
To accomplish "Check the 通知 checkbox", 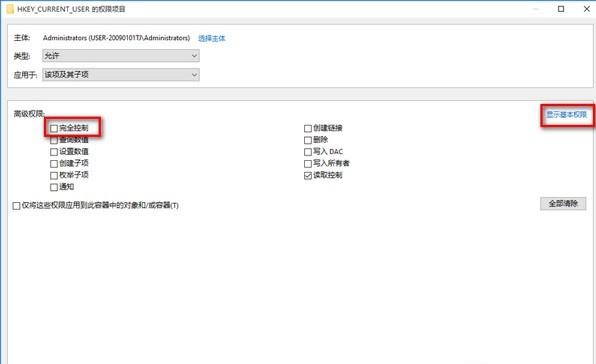I will click(x=54, y=187).
